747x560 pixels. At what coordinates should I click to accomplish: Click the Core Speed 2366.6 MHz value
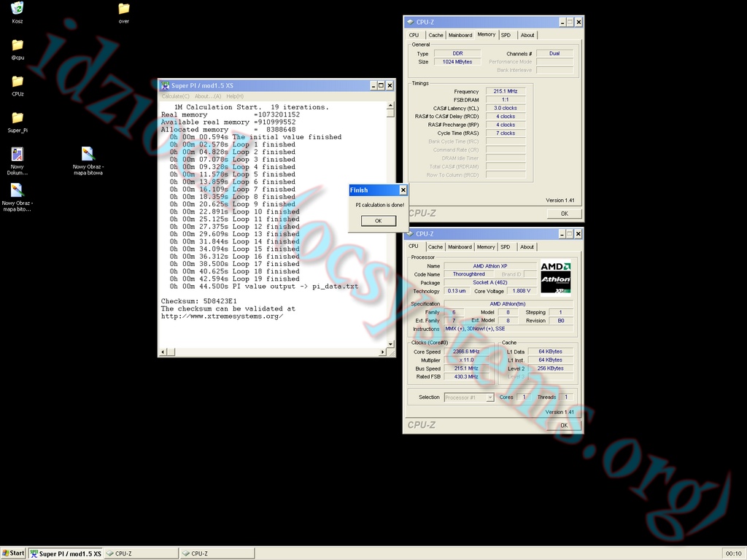tap(466, 351)
